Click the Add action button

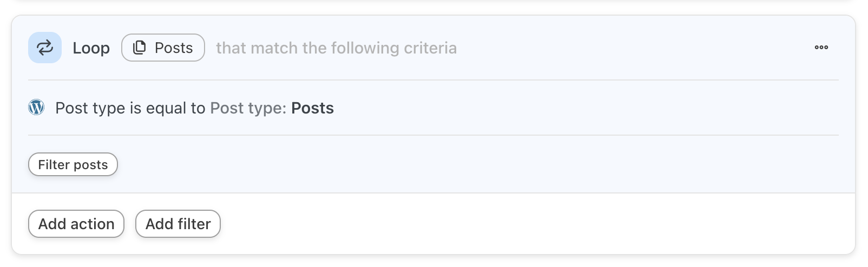(76, 224)
